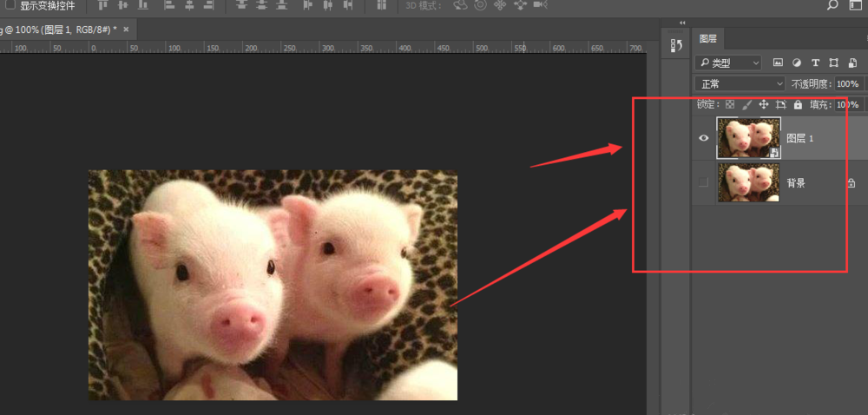
Task: Distribute bottom edges of layers
Action: pos(282,5)
